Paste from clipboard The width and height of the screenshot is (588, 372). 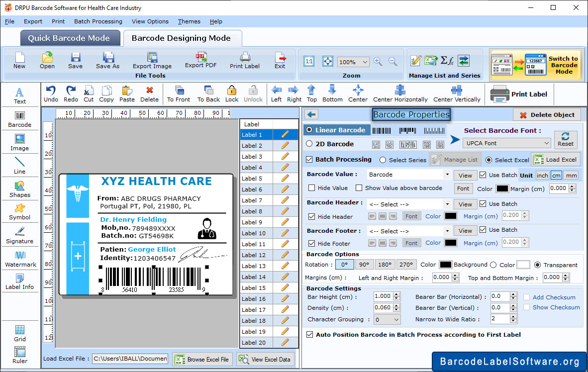point(127,94)
